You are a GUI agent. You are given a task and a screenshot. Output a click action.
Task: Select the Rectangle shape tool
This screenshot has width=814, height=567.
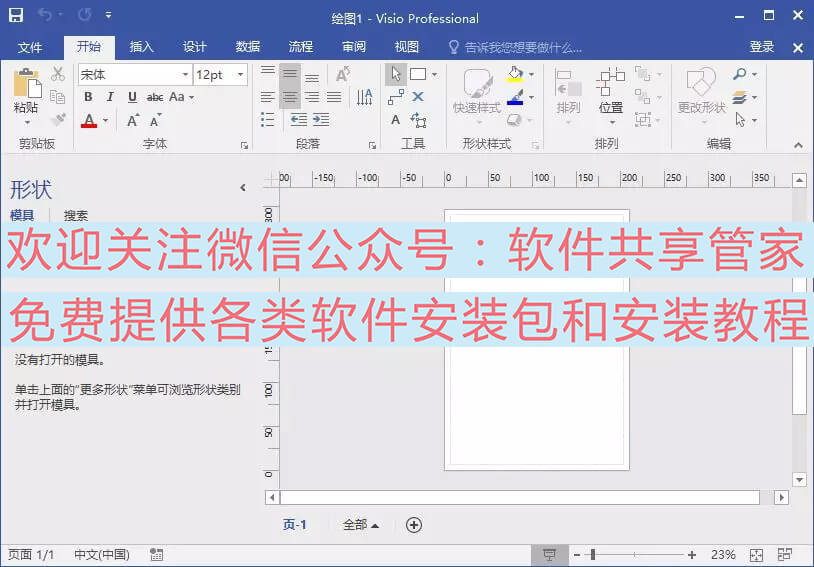click(418, 74)
